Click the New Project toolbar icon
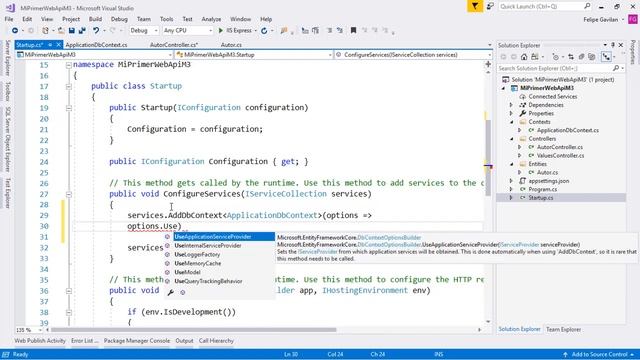The width and height of the screenshot is (640, 360). click(x=46, y=31)
